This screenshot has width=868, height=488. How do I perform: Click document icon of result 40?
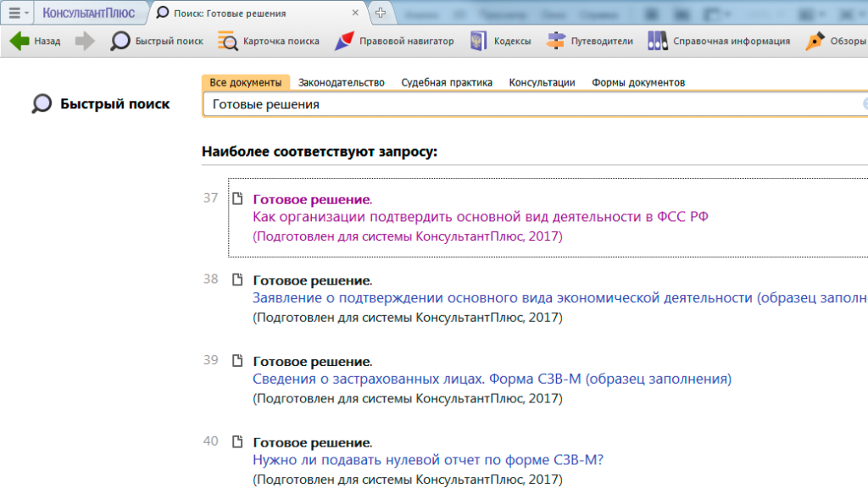[x=237, y=441]
